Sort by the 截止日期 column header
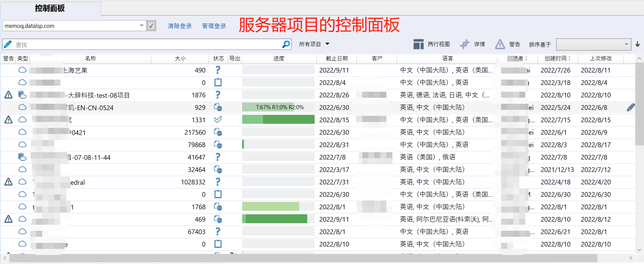Viewport: 644px width, 264px height. (x=337, y=58)
